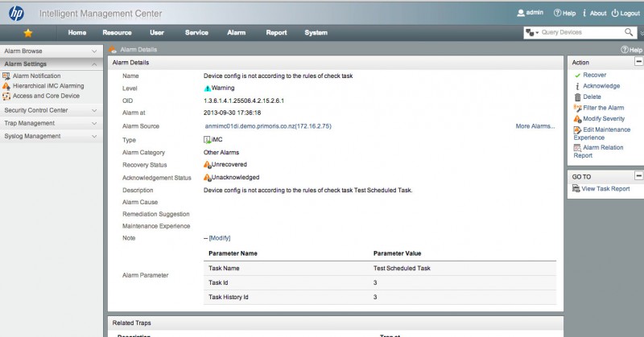Click the Test Scheduled Task parameter value
This screenshot has width=644, height=337.
(x=402, y=268)
